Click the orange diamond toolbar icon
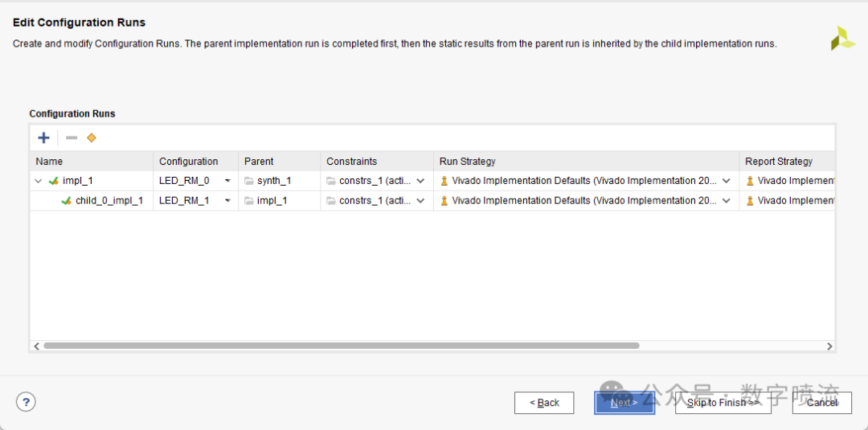The width and height of the screenshot is (868, 430). coord(92,138)
